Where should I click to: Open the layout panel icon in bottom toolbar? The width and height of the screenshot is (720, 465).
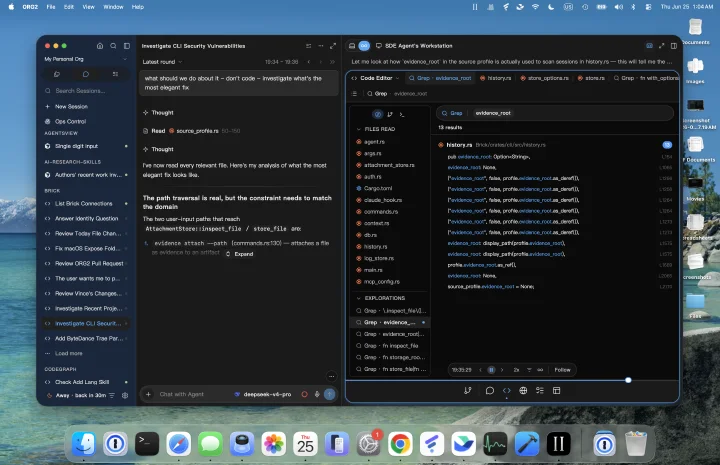557,391
